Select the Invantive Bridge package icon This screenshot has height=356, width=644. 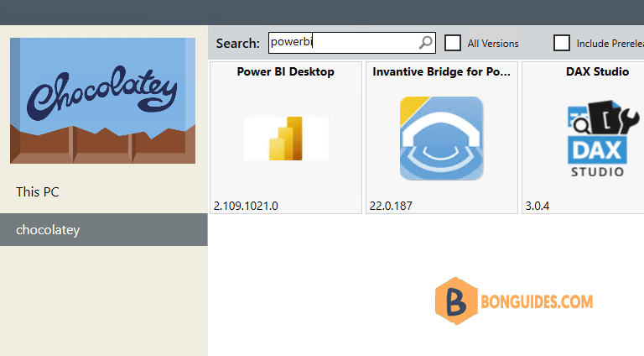tap(442, 139)
